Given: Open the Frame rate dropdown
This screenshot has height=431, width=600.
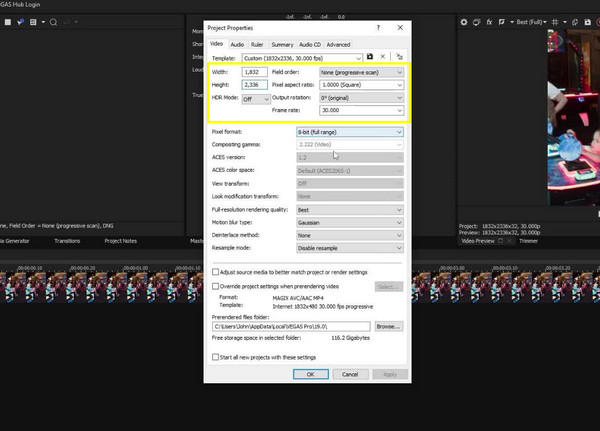Looking at the screenshot, I should [399, 110].
